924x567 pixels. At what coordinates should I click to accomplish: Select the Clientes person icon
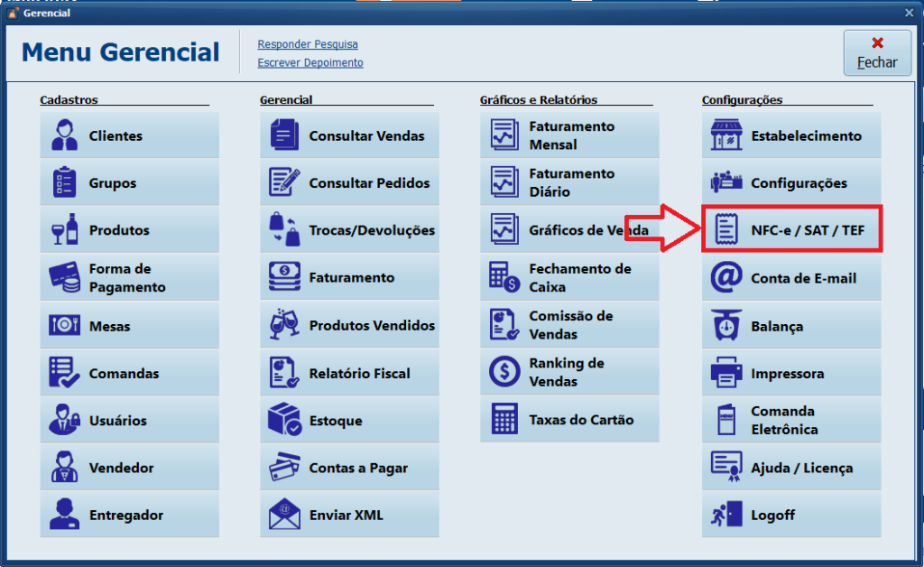click(x=63, y=135)
